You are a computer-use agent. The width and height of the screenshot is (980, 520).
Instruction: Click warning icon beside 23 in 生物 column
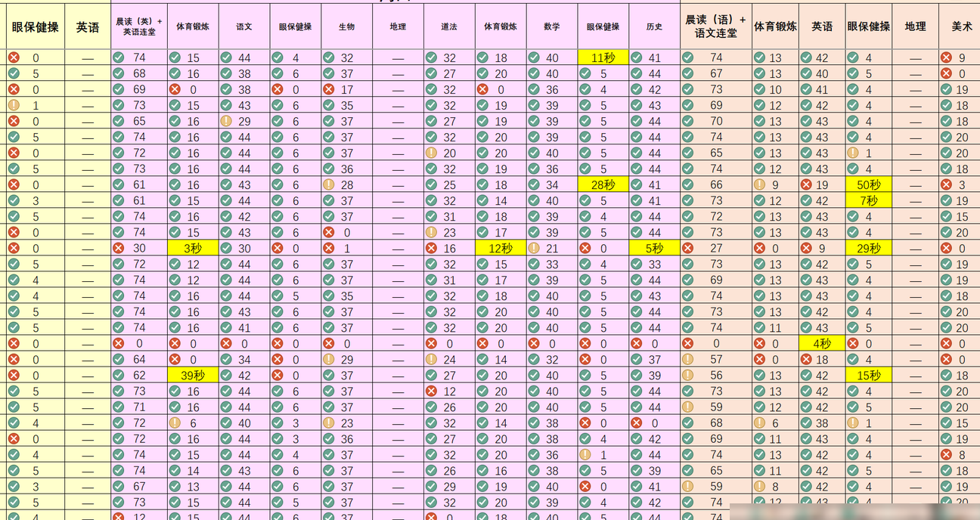point(328,422)
